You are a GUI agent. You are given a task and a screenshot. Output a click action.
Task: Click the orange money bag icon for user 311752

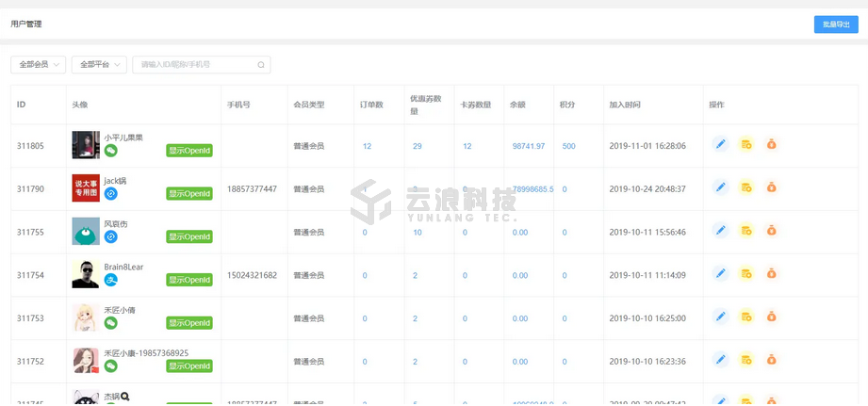(x=771, y=360)
